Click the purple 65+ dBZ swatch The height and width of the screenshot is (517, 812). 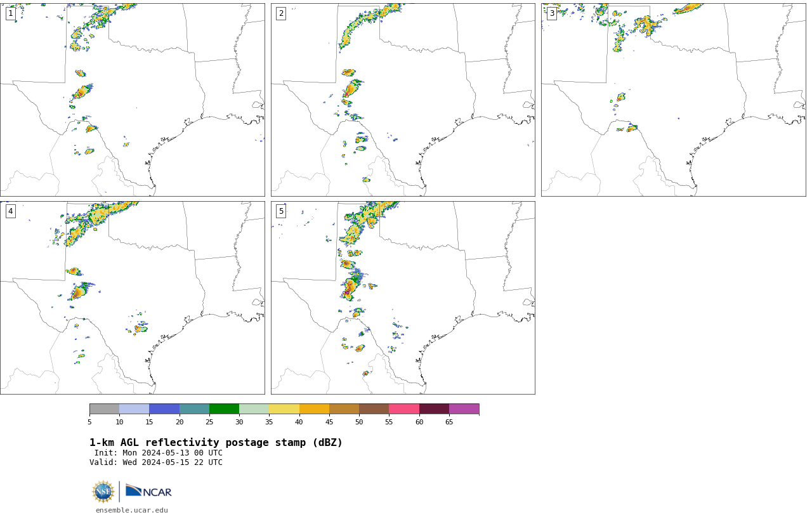tap(464, 409)
